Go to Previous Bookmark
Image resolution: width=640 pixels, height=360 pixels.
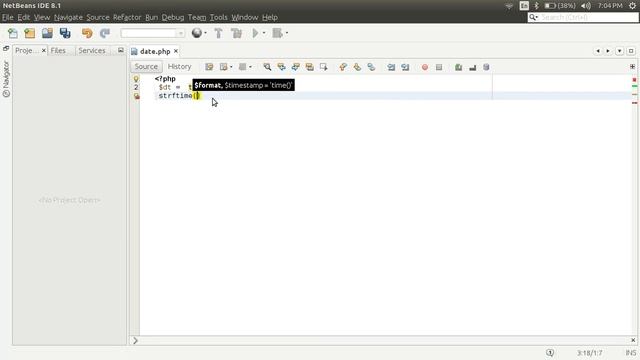click(x=343, y=67)
